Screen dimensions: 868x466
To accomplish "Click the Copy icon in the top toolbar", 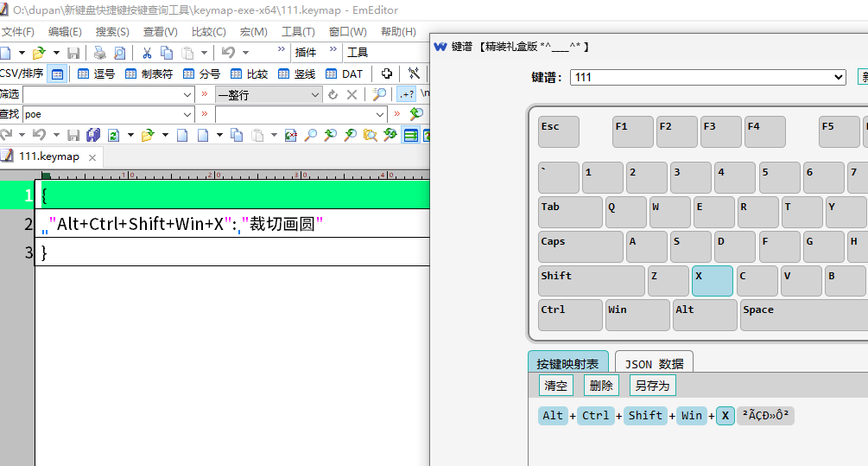I will point(168,53).
